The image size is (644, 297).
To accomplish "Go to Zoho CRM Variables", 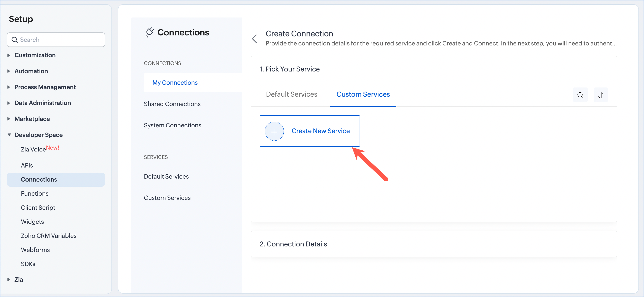I will pyautogui.click(x=49, y=236).
